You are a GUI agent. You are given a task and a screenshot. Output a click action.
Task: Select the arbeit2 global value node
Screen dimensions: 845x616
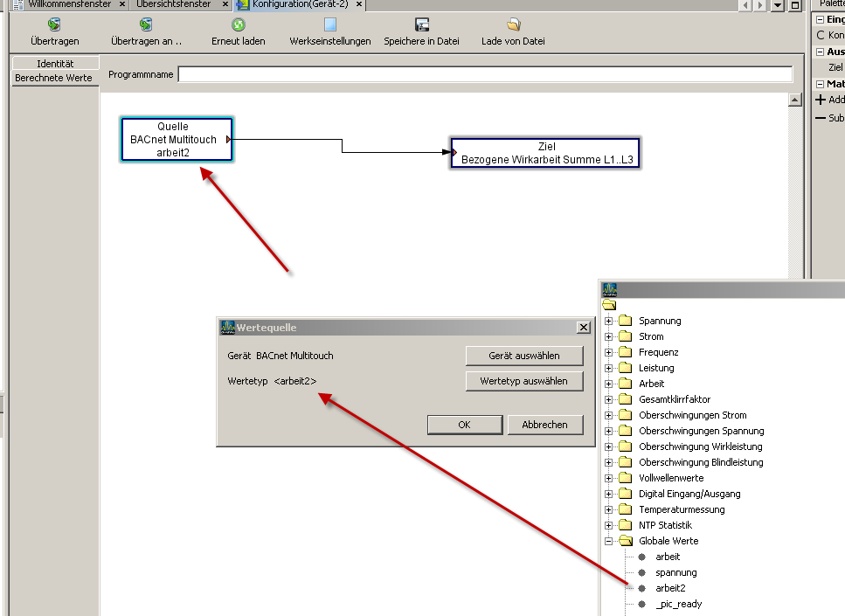pos(669,588)
